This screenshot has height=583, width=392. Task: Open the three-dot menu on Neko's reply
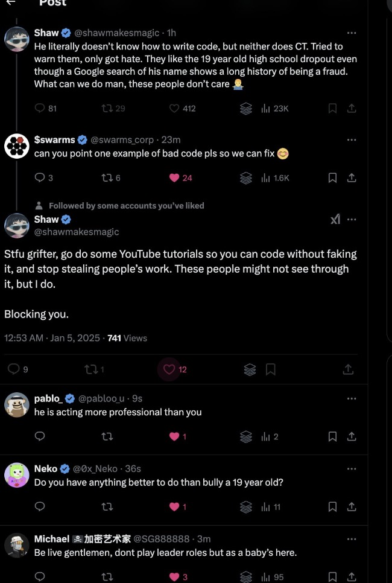(351, 469)
